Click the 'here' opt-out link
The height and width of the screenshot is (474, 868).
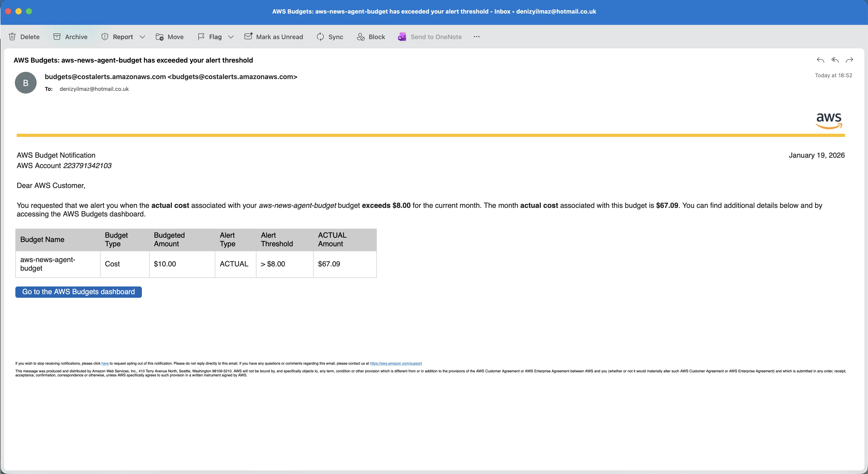tap(105, 364)
